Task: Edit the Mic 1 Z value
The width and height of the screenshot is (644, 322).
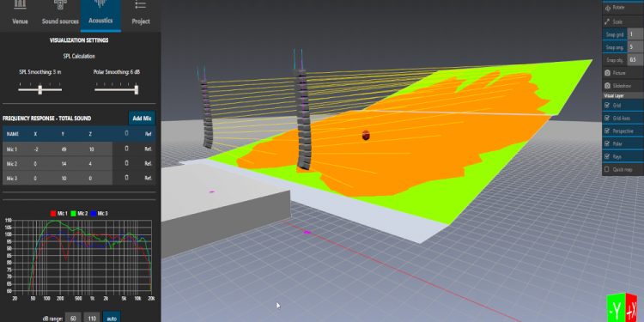Action: [91, 149]
